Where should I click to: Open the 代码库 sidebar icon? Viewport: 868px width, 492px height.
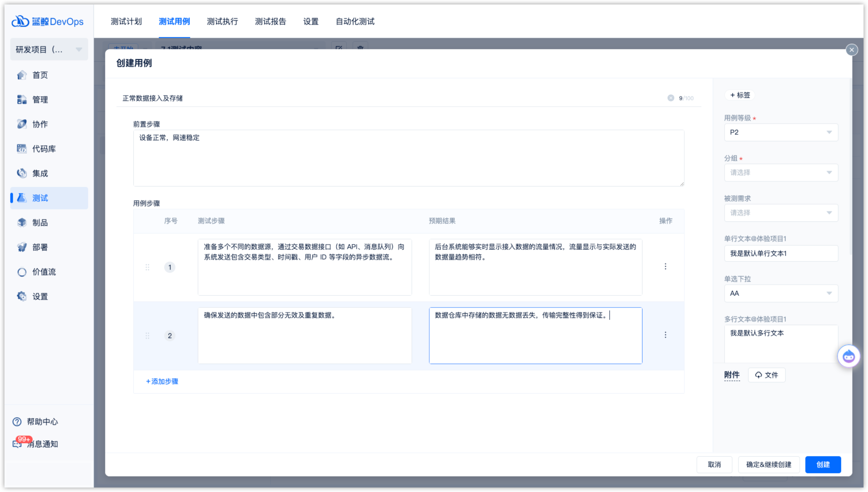[x=22, y=149]
